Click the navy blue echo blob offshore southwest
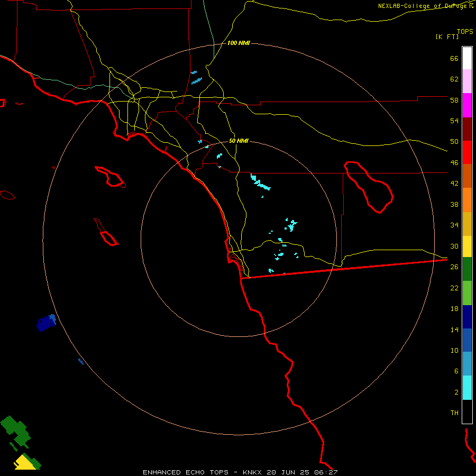Screen dimensions: 476x476 pos(46,323)
